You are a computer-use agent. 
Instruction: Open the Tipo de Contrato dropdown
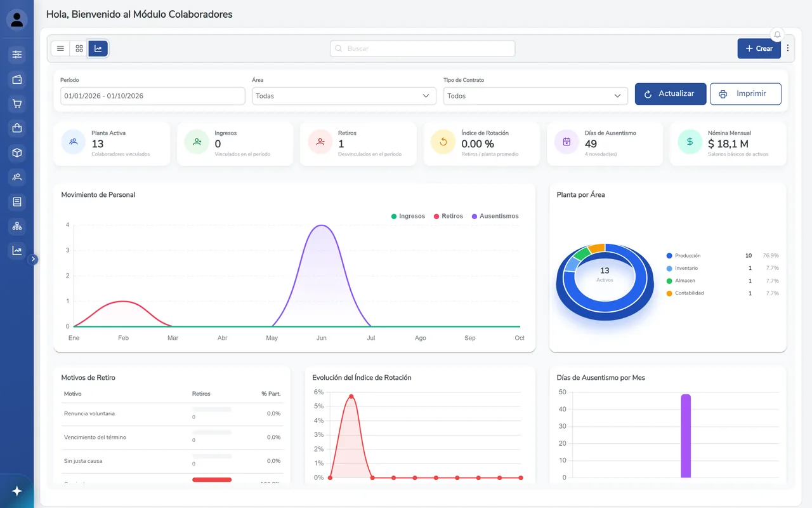[x=535, y=96]
